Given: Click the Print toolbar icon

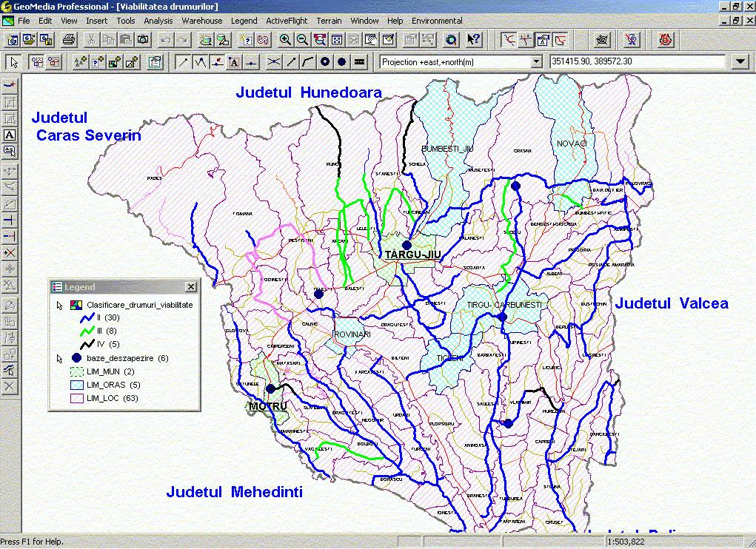Looking at the screenshot, I should pos(69,39).
